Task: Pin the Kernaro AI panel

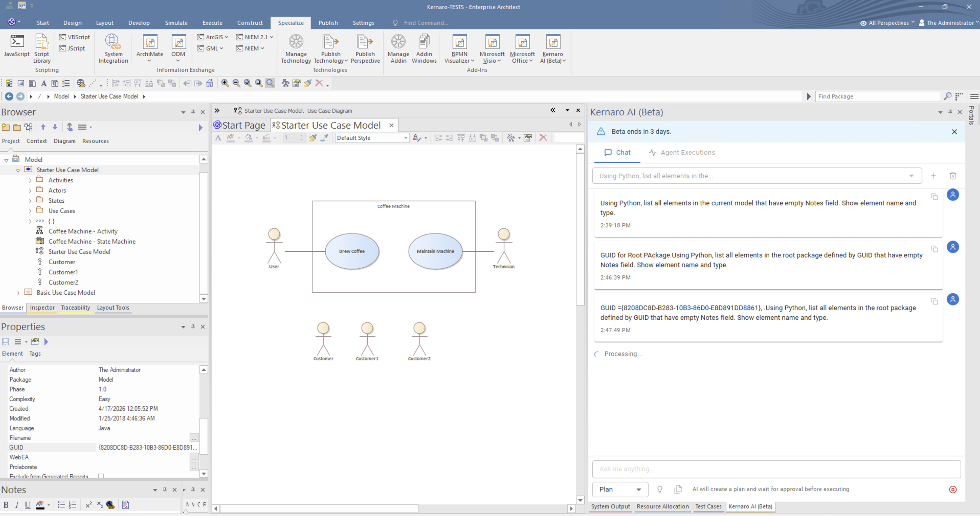Action: pyautogui.click(x=950, y=112)
